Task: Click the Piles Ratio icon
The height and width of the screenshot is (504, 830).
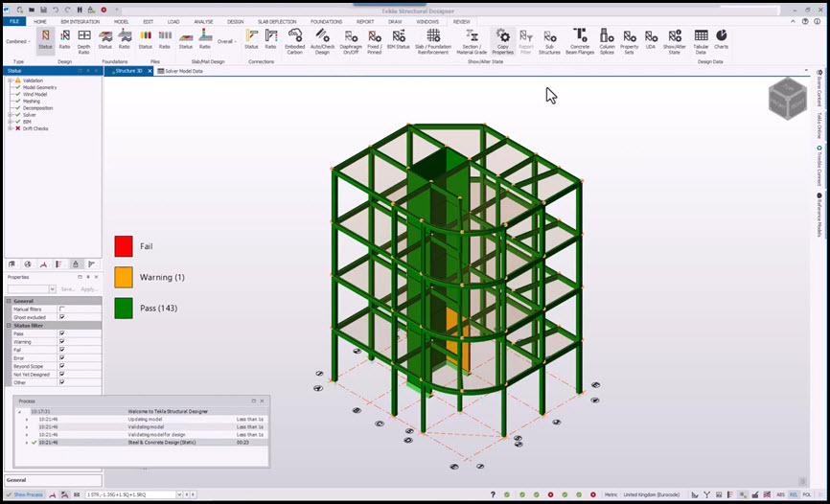Action: pyautogui.click(x=165, y=39)
